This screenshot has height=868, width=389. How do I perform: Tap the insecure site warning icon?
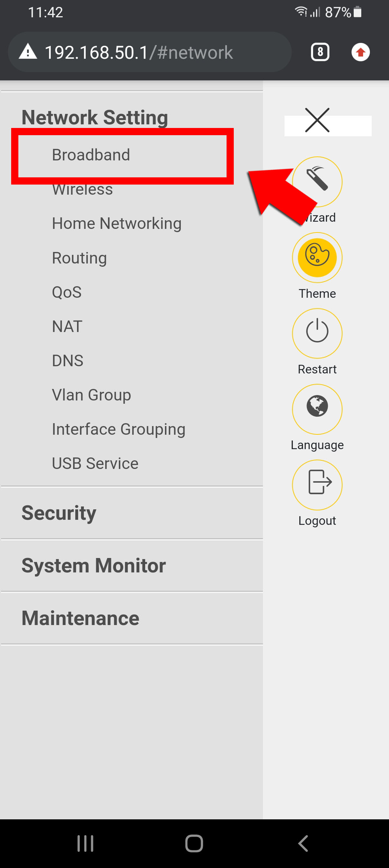[28, 52]
